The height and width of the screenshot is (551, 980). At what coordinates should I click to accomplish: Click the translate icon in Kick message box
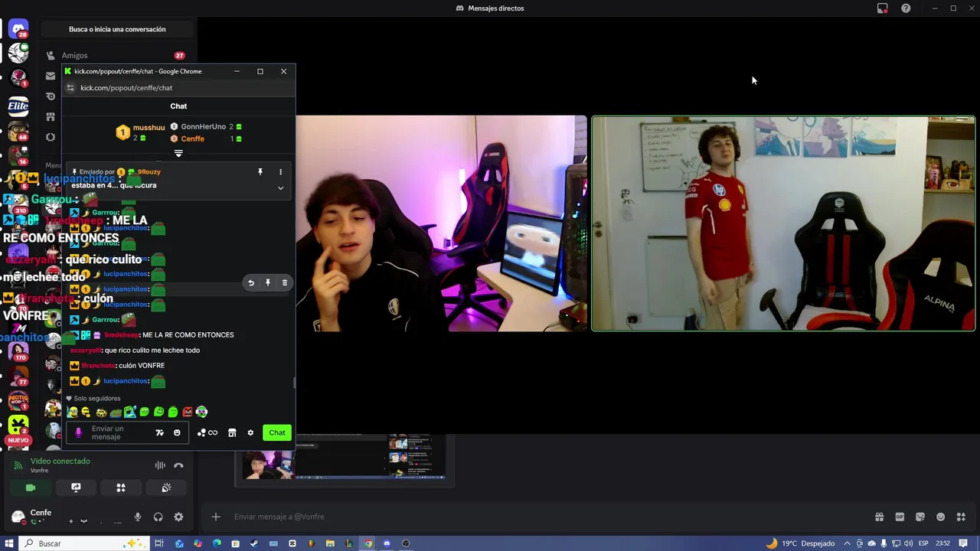pyautogui.click(x=159, y=432)
